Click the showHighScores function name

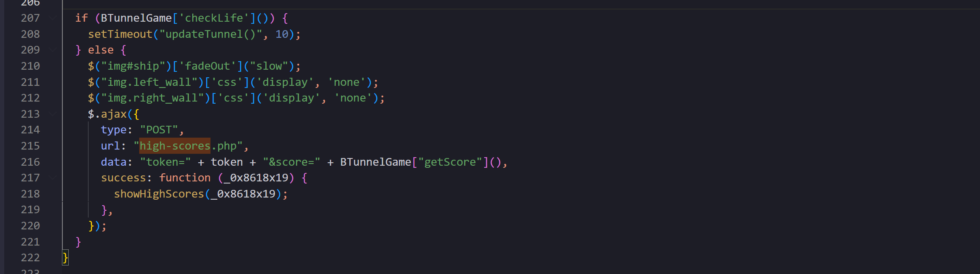click(x=159, y=194)
